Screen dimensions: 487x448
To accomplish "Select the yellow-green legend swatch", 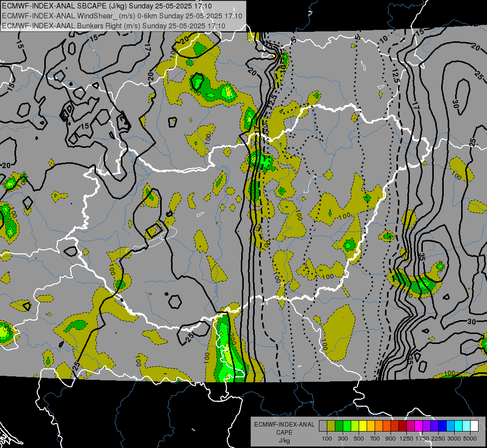I will click(x=355, y=426).
